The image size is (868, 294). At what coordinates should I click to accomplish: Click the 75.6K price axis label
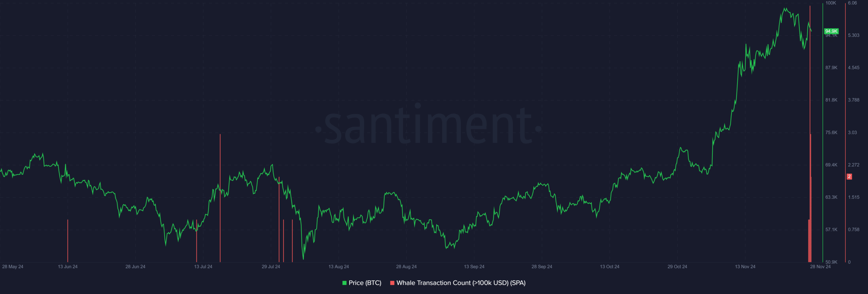(831, 133)
